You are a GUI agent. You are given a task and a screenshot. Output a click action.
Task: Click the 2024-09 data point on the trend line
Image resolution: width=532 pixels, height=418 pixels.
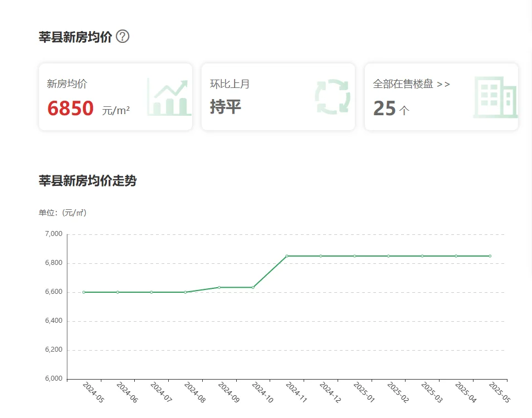point(219,287)
